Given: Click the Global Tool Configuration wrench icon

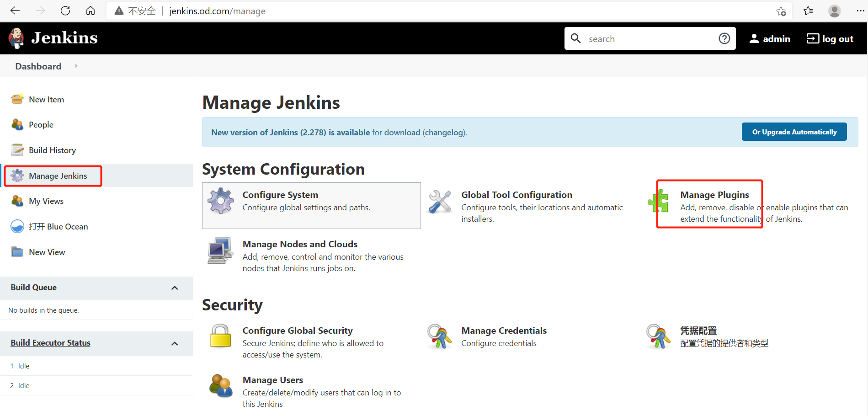Looking at the screenshot, I should coord(440,202).
